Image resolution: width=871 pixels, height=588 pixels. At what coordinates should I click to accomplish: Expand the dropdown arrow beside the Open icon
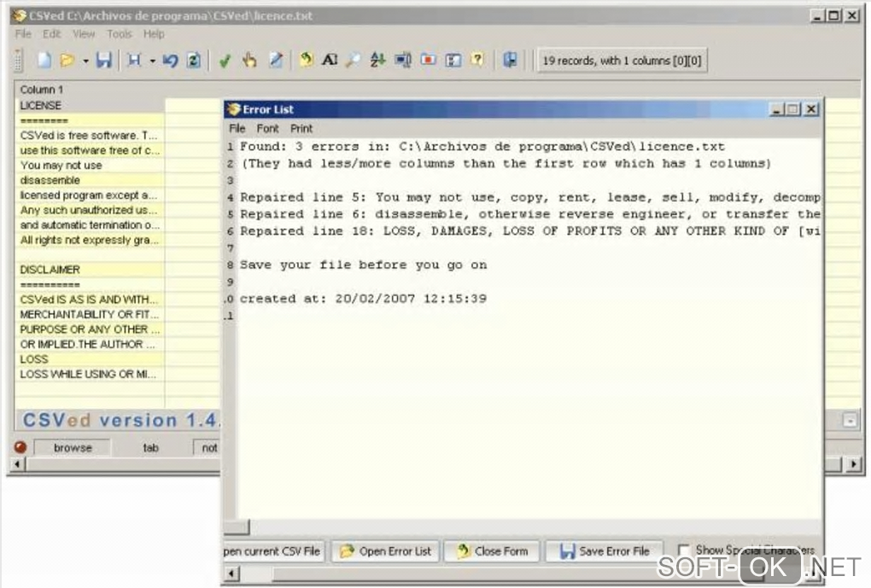85,61
